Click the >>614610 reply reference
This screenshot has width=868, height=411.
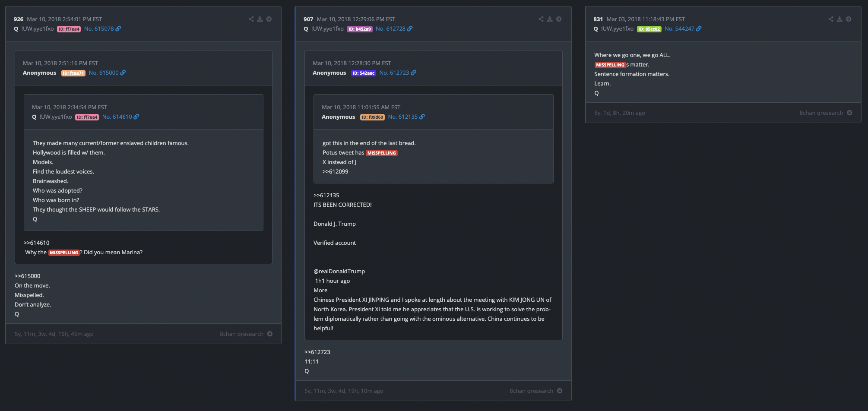coord(37,243)
